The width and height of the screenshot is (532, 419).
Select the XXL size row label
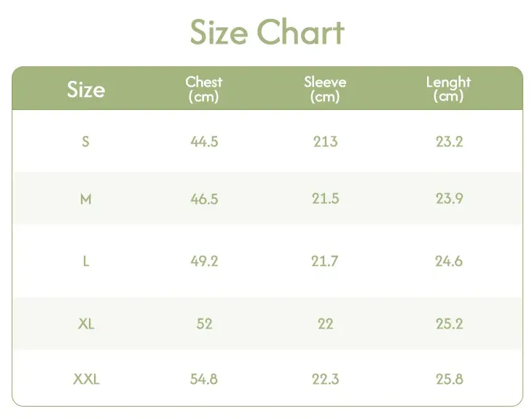(x=86, y=379)
